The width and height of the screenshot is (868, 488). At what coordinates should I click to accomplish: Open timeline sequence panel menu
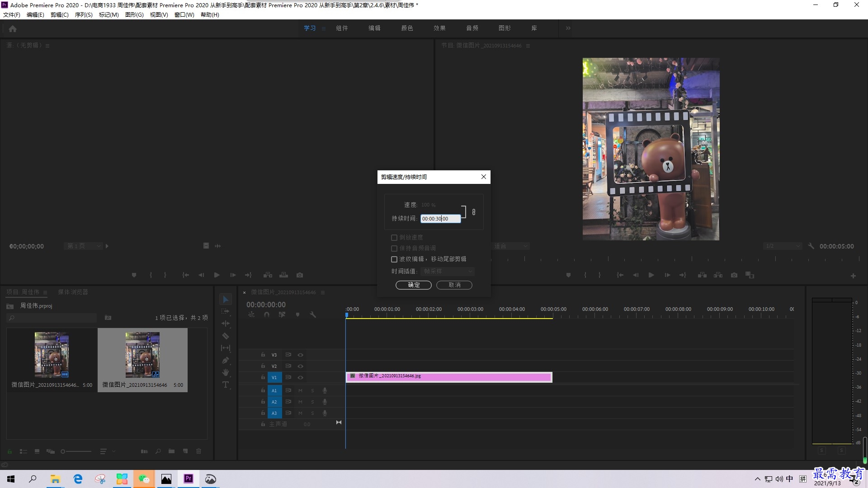click(323, 292)
